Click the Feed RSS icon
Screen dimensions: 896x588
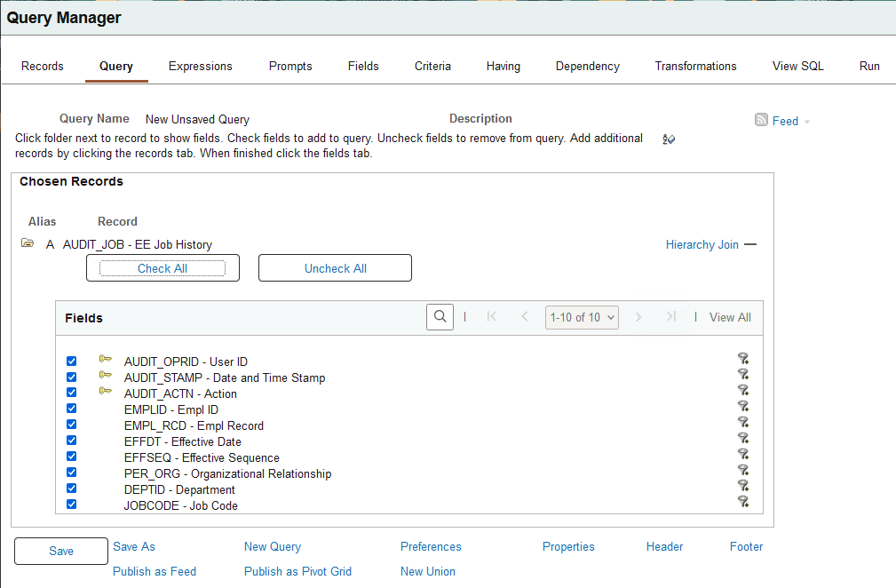click(761, 121)
